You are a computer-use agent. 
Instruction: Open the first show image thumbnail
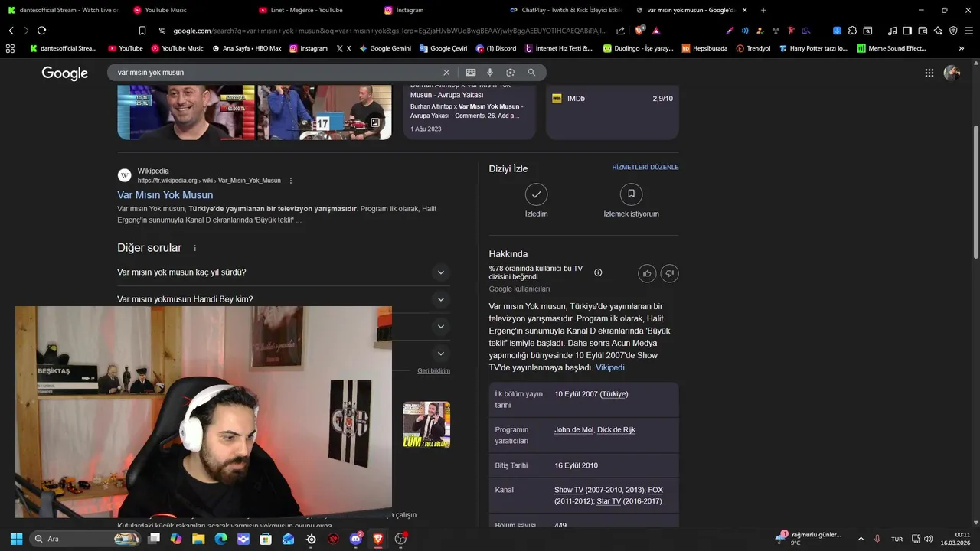[x=186, y=112]
